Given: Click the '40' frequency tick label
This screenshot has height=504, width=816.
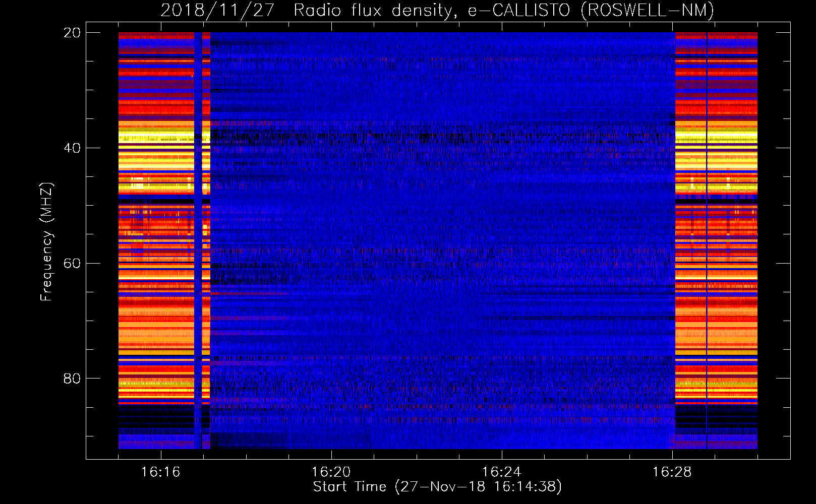Looking at the screenshot, I should click(x=72, y=148).
